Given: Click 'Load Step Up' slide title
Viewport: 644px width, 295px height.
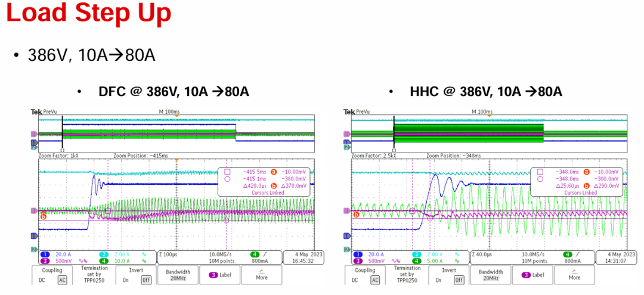Looking at the screenshot, I should (89, 13).
